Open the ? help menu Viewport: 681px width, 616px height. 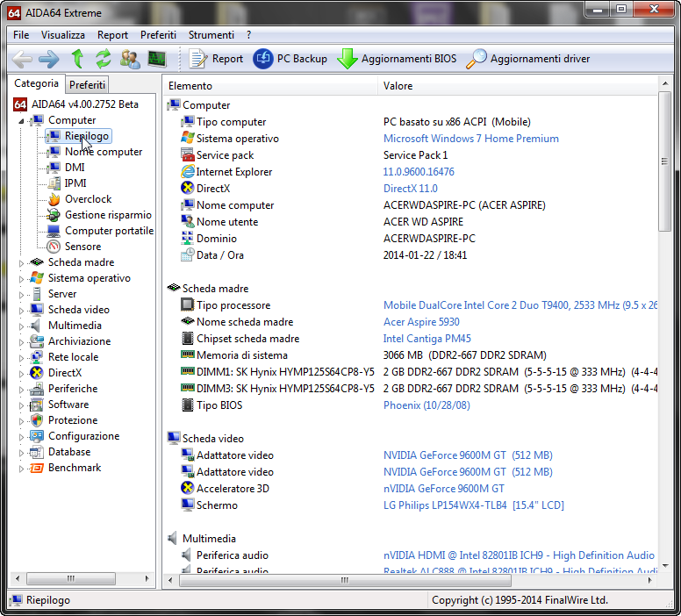click(x=249, y=35)
